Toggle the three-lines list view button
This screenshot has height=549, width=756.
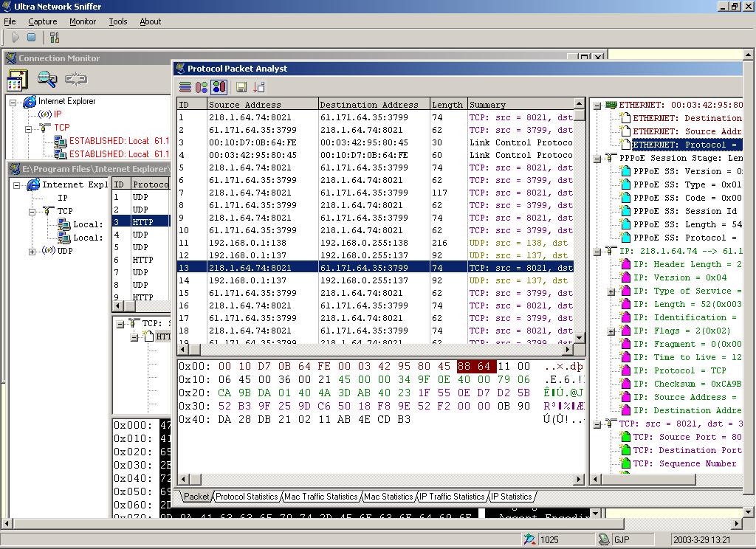[185, 87]
